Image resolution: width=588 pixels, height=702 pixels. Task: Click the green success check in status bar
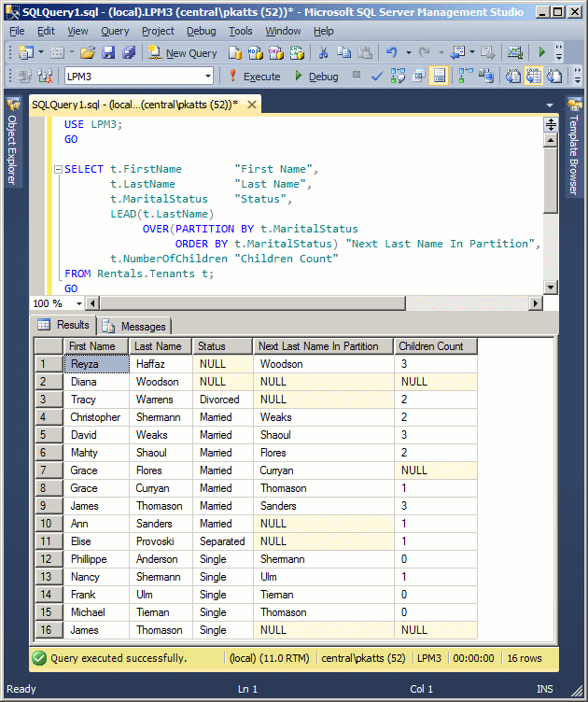(x=39, y=658)
